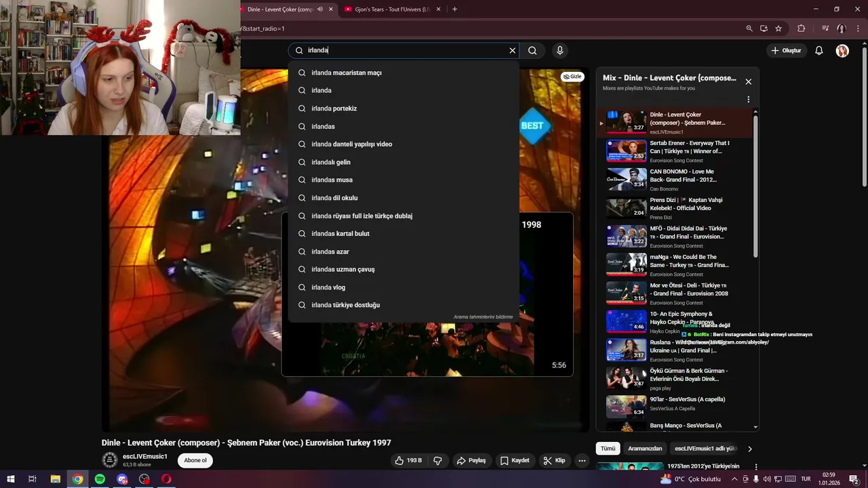Choose suggestion 'irlandas kartal bulut'
868x488 pixels.
pos(404,233)
